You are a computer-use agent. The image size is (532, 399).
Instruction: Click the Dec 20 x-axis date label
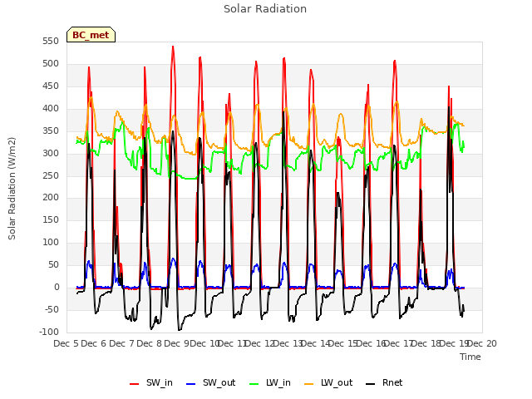tap(482, 343)
